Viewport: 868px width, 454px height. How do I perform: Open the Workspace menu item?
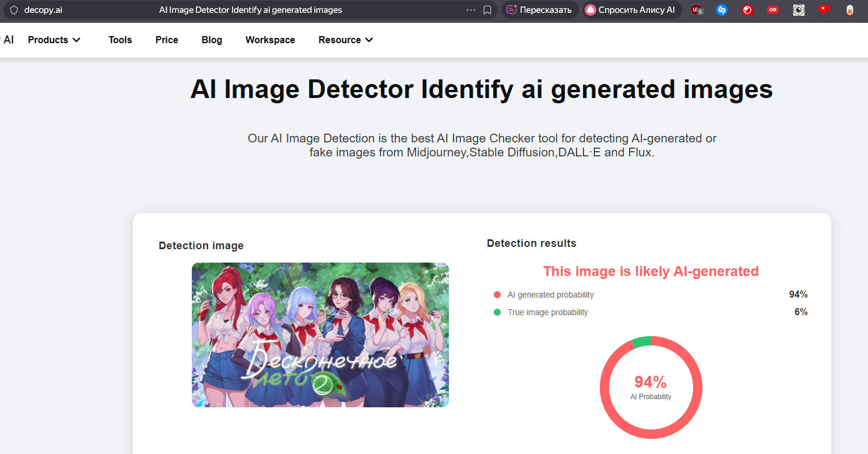pyautogui.click(x=270, y=40)
